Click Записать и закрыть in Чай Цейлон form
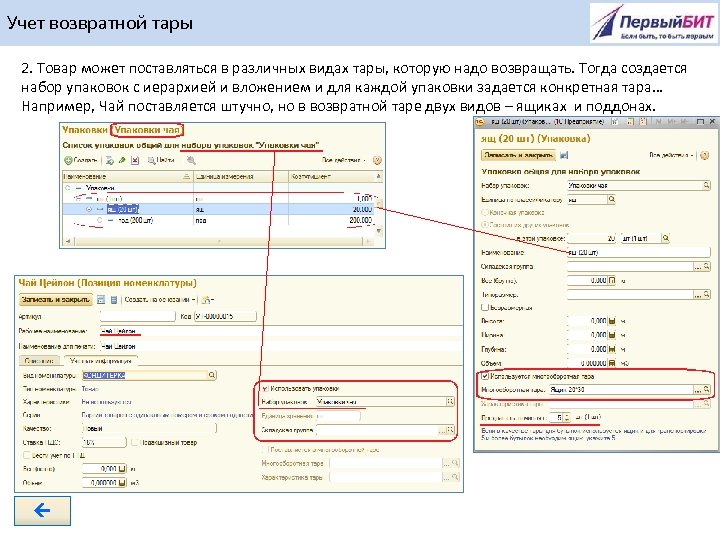This screenshot has width=720, height=540. point(55,299)
